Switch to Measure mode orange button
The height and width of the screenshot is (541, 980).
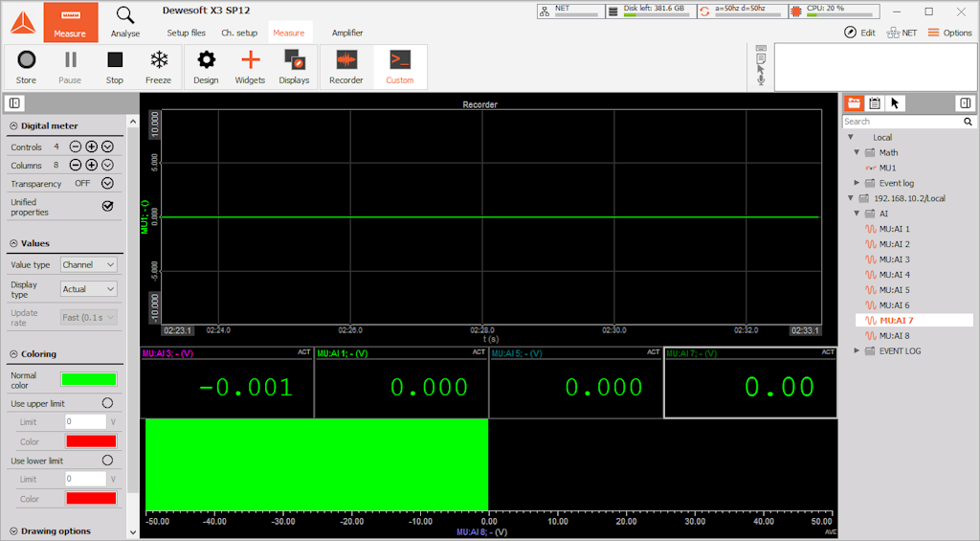(x=71, y=23)
